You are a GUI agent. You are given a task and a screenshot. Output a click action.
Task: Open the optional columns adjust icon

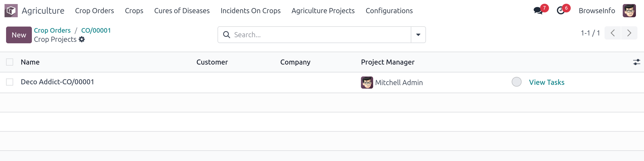pos(636,62)
